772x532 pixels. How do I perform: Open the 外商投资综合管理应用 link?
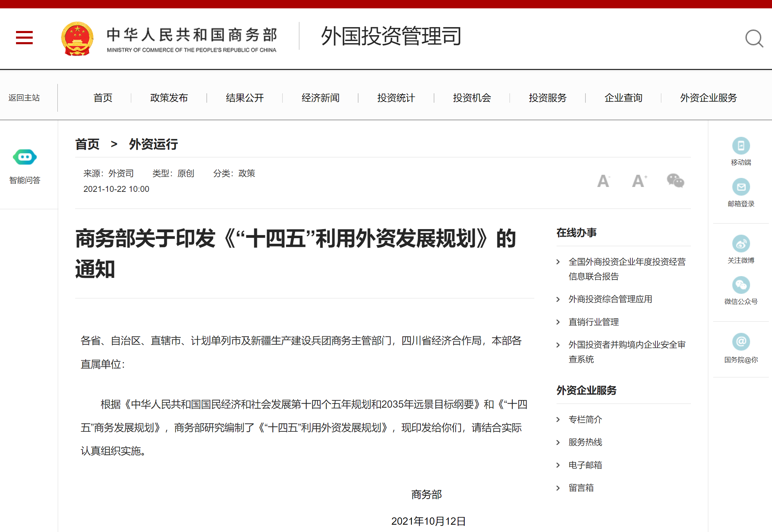tap(610, 299)
